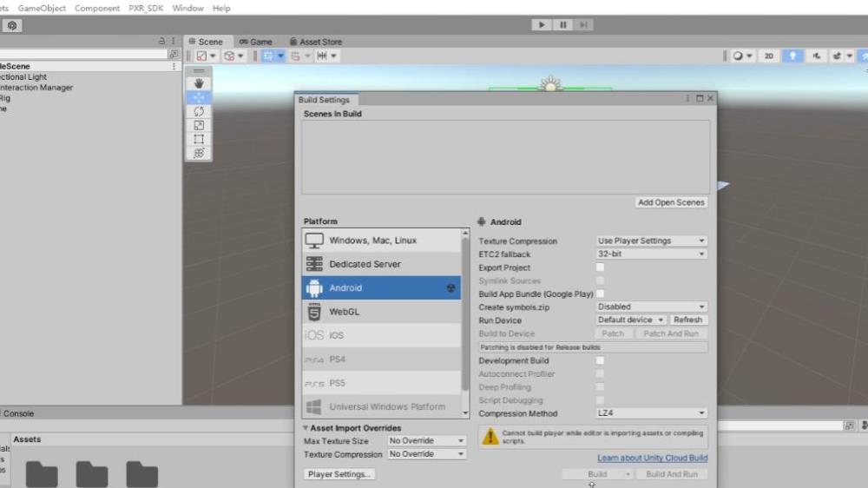Open Create symbols.zip Disabled dropdown
The width and height of the screenshot is (868, 488).
(x=651, y=307)
